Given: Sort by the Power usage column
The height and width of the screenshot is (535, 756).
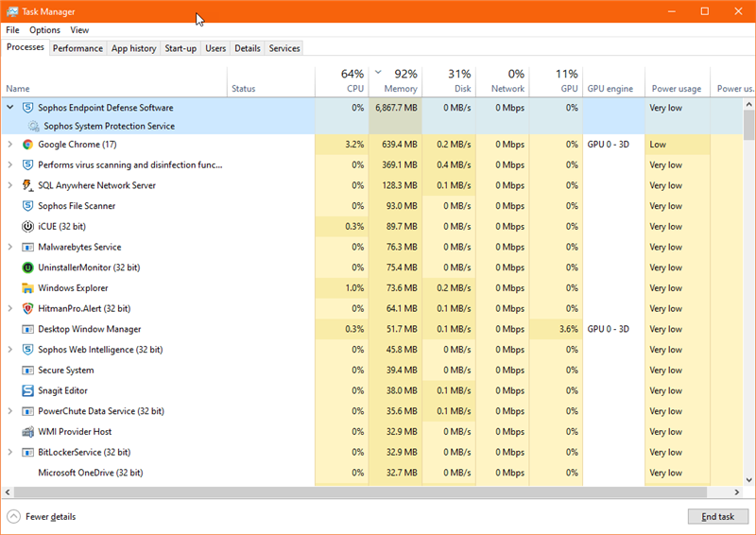Looking at the screenshot, I should (678, 82).
